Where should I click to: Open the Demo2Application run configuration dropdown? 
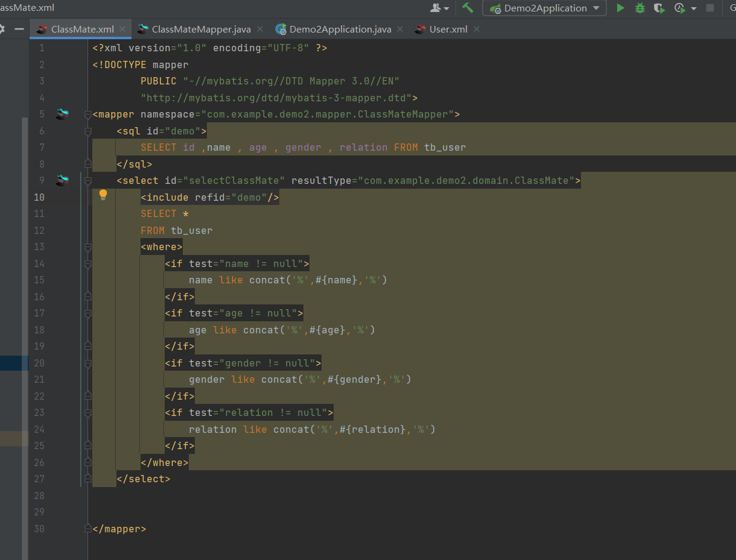[544, 8]
